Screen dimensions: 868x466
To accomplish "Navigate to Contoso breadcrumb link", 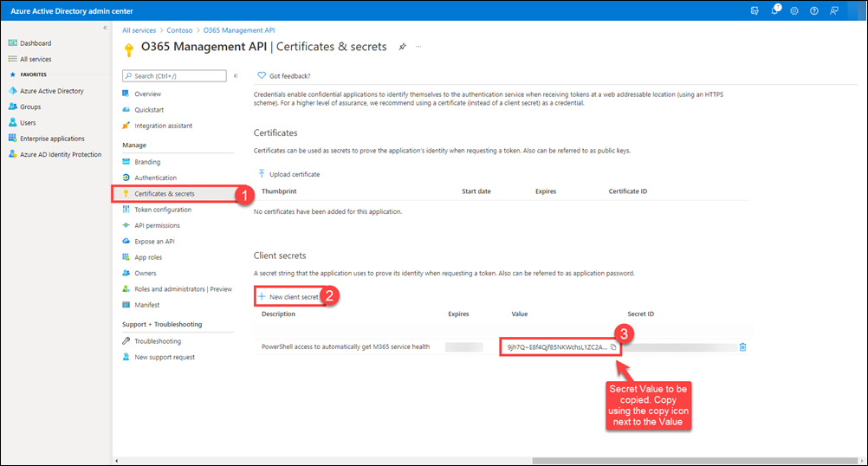I will [179, 30].
